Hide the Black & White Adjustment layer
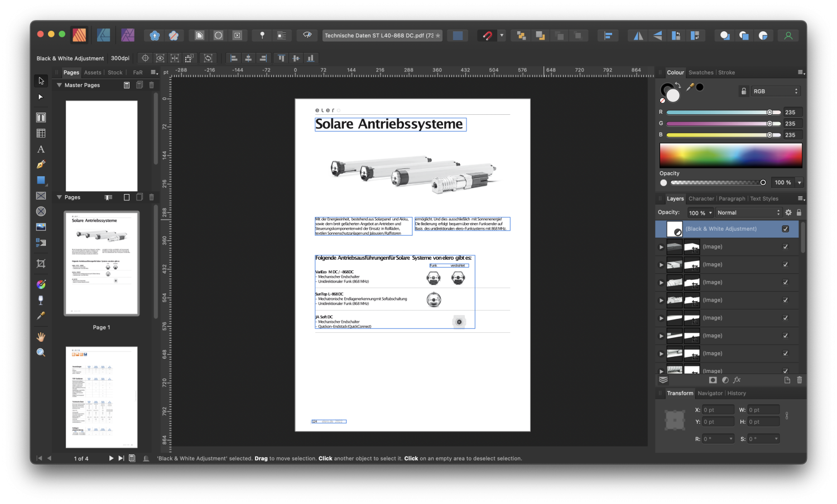The height and width of the screenshot is (504, 837). click(786, 229)
